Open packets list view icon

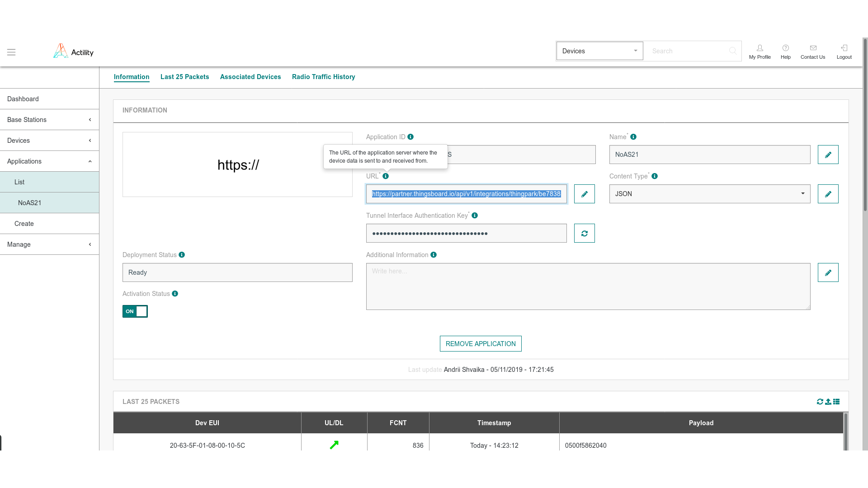point(836,402)
